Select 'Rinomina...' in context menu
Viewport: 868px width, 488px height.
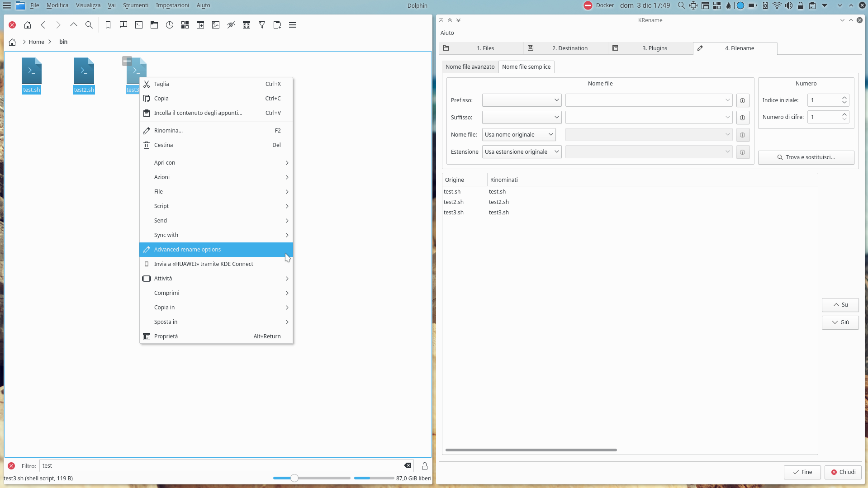(216, 131)
